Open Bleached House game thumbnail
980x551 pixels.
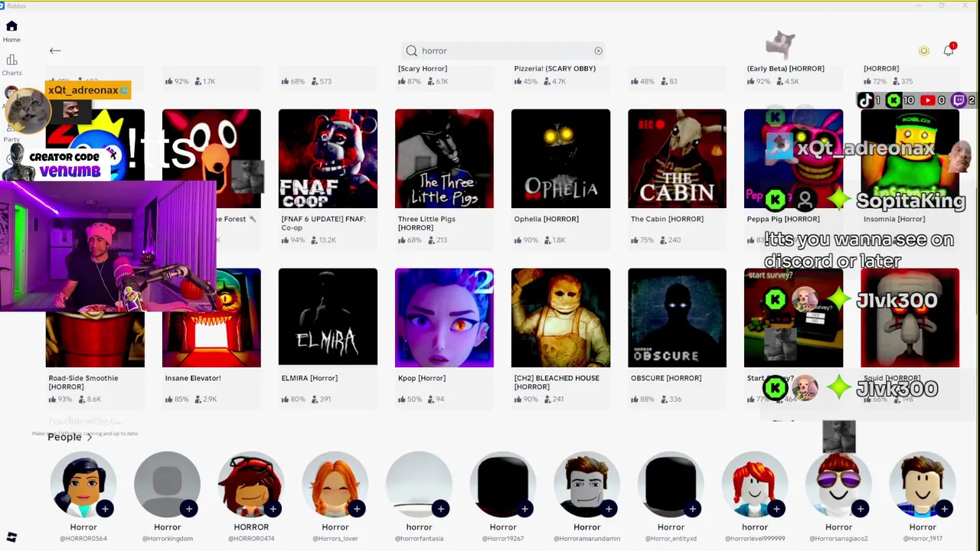[x=560, y=318]
